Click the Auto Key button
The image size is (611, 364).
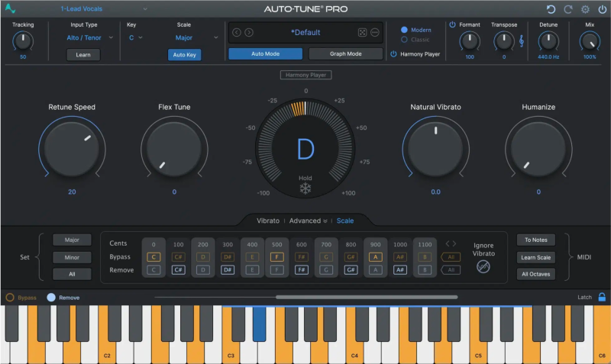(x=184, y=55)
